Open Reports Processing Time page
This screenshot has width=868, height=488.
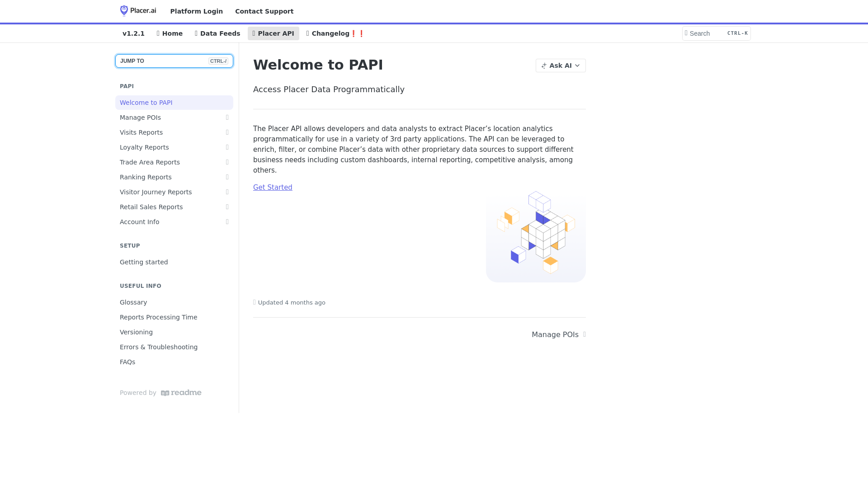(x=174, y=317)
